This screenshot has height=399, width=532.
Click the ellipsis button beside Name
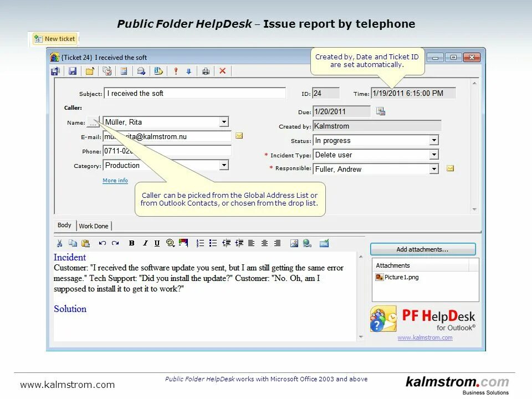tap(93, 122)
